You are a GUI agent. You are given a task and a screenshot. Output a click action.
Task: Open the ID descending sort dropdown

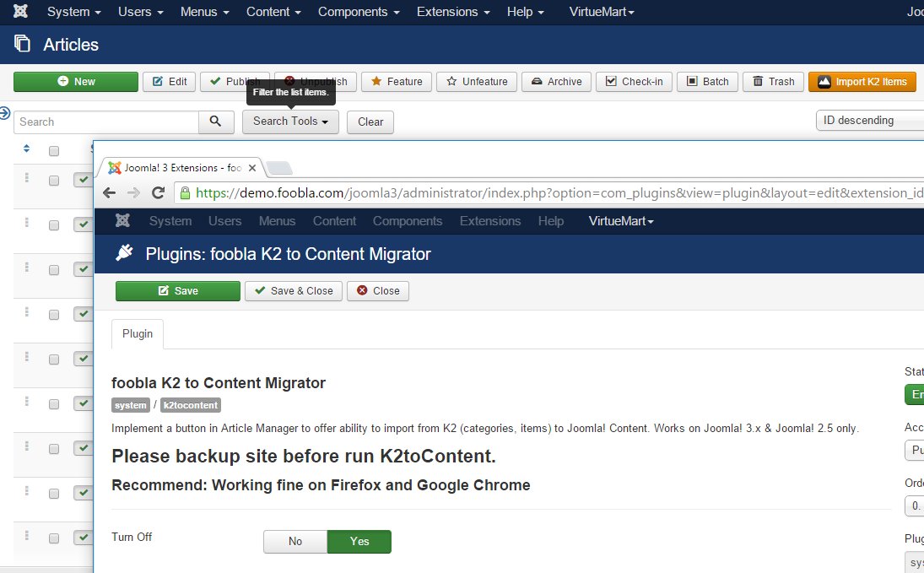[870, 121]
